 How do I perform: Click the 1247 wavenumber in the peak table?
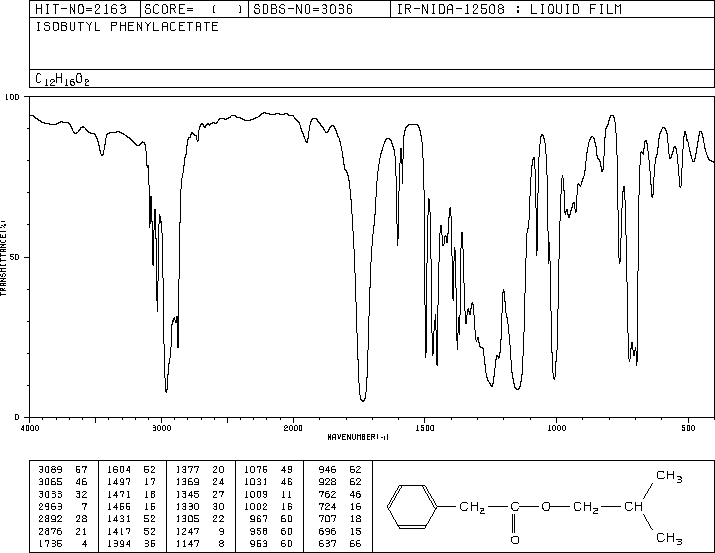pyautogui.click(x=188, y=531)
